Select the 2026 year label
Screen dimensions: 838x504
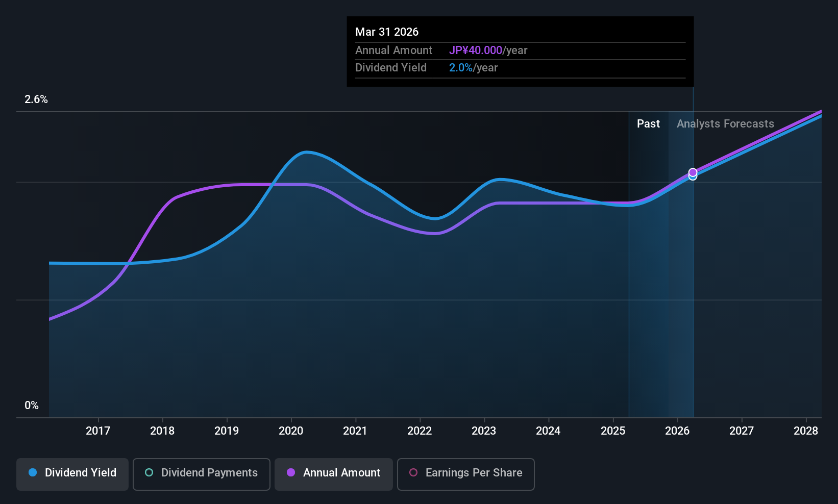click(x=677, y=431)
